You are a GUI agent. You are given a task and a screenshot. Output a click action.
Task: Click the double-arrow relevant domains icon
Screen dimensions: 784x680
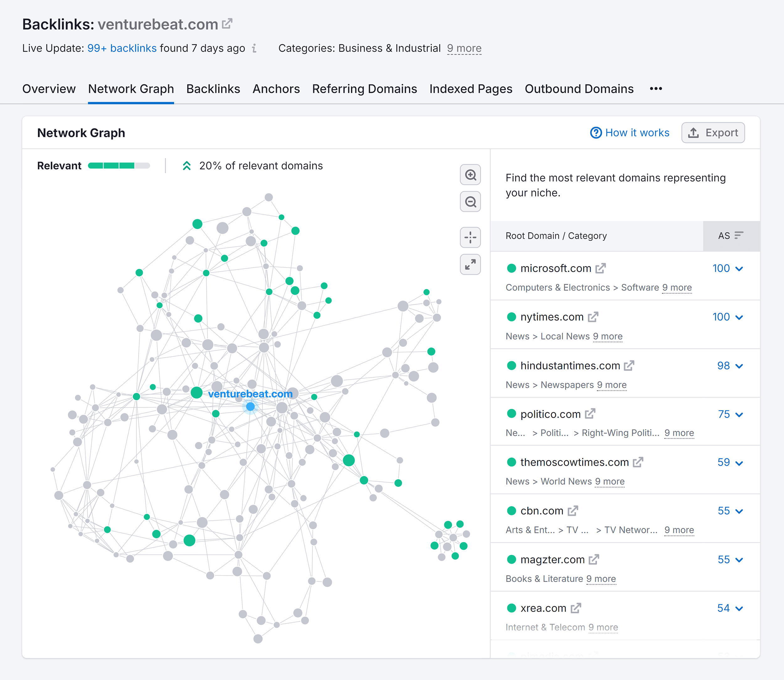(x=186, y=166)
